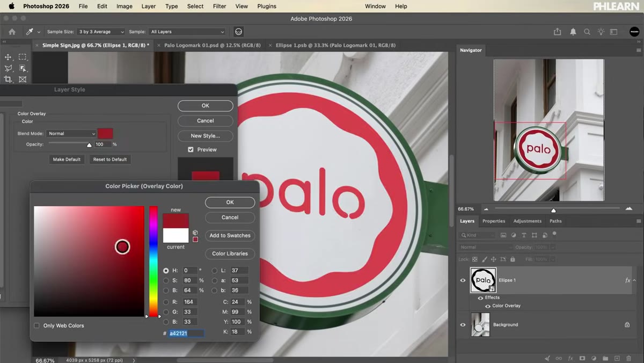Click New Style button in Layer Style
This screenshot has height=363, width=644.
point(206,136)
